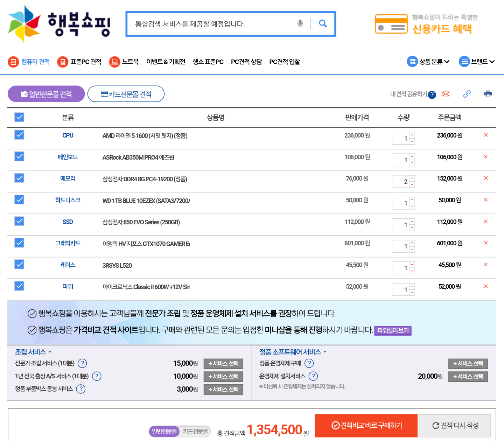The image size is (504, 441).
Task: Click 견적비교 바로 구매하기 button
Action: [366, 426]
